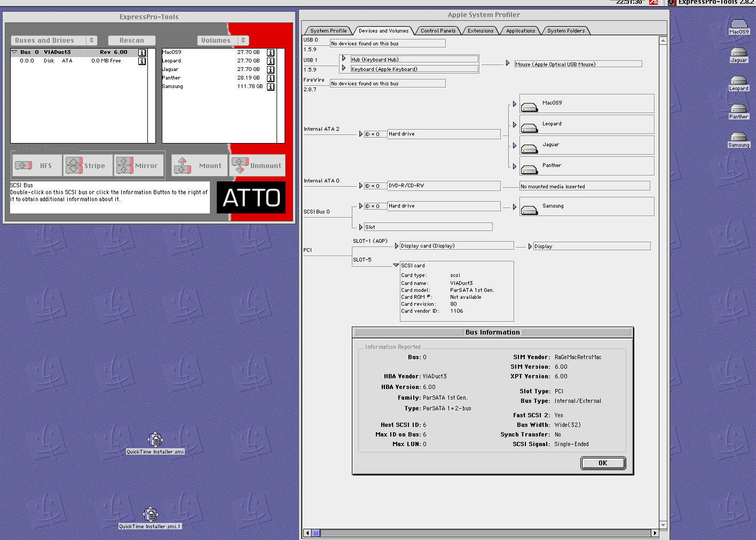The width and height of the screenshot is (756, 540).
Task: Expand SCSI Bus 0 Hard drive triangle
Action: click(x=361, y=206)
